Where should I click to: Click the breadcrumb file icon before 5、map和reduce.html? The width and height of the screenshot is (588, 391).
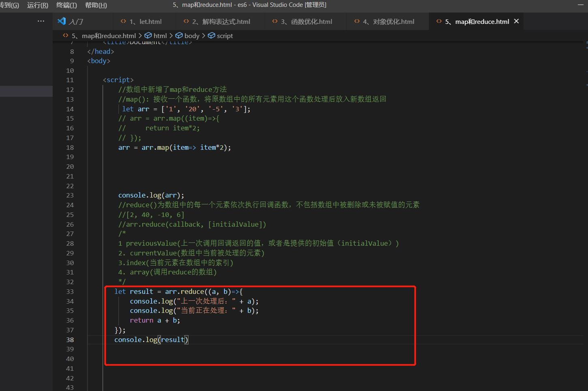pos(65,36)
